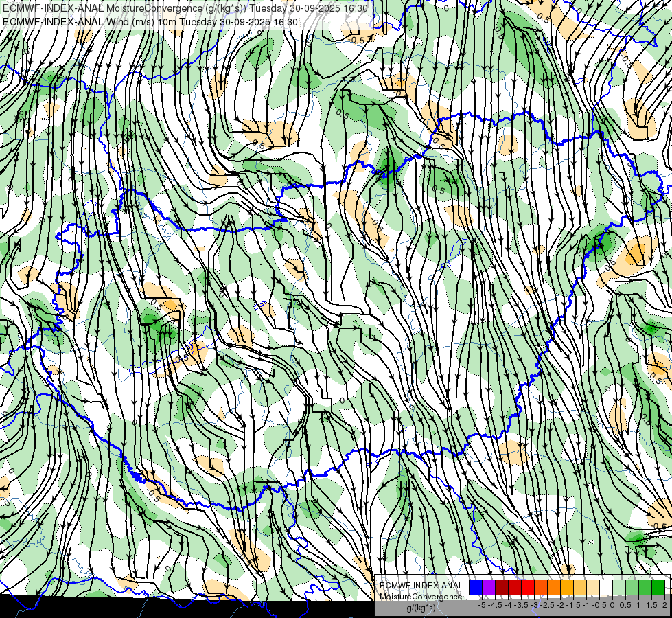Image resolution: width=672 pixels, height=618 pixels.
Task: Click the -5 tick label on legend scale
Action: [481, 605]
